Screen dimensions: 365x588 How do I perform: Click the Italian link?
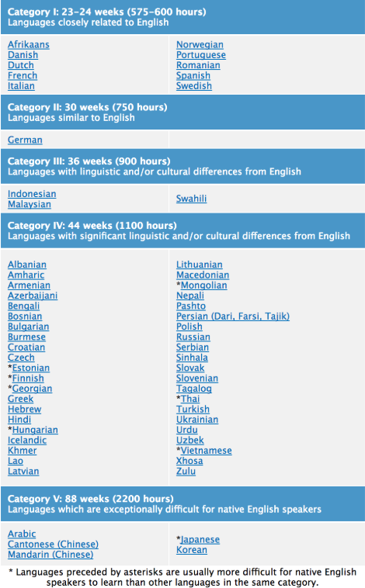[22, 86]
